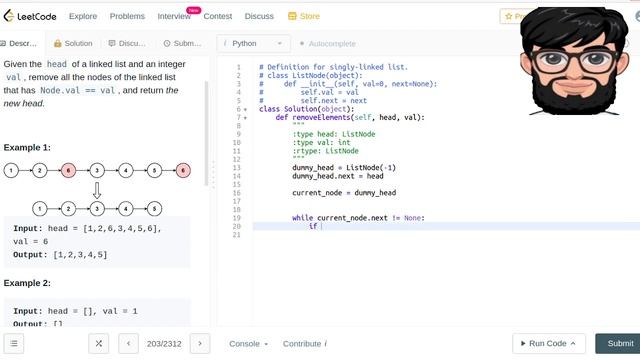Click the 'head' inline code word
Viewport: 640px width, 360px height.
click(56, 64)
